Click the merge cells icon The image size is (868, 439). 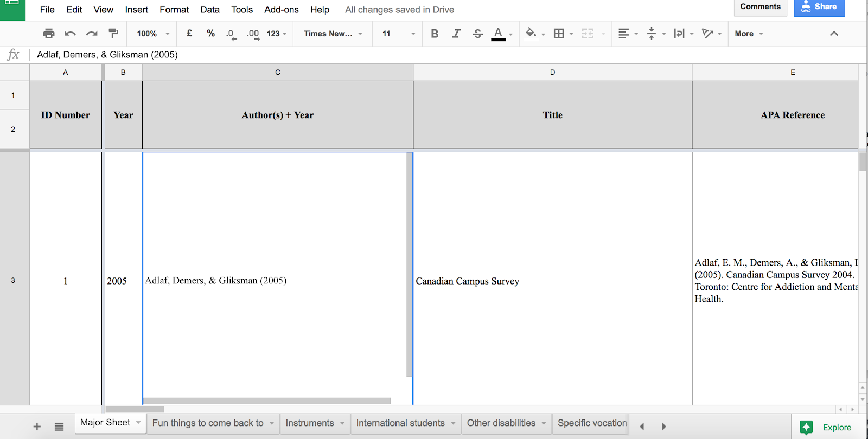tap(588, 34)
